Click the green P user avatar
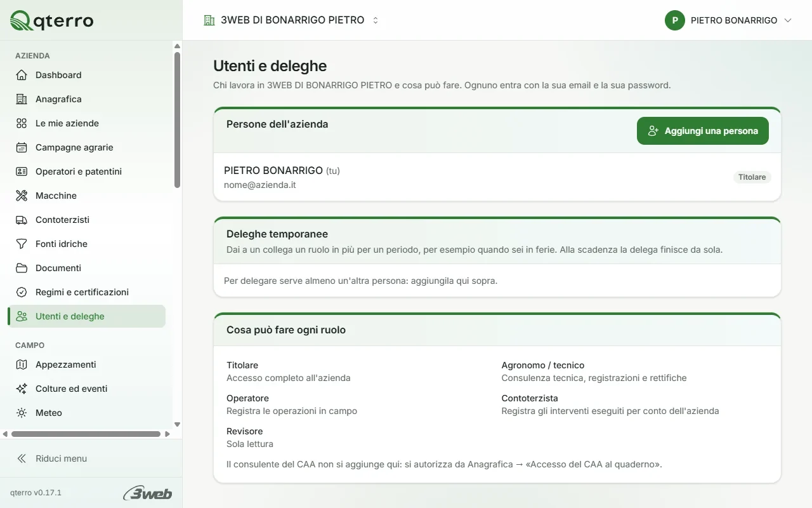812x508 pixels. 675,20
